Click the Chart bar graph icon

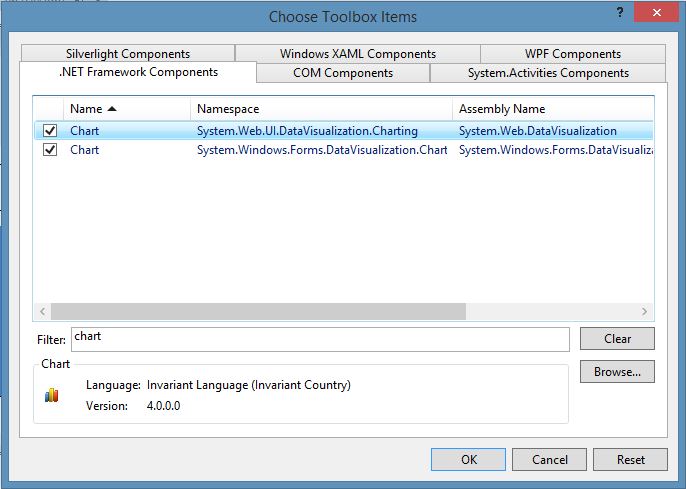52,395
